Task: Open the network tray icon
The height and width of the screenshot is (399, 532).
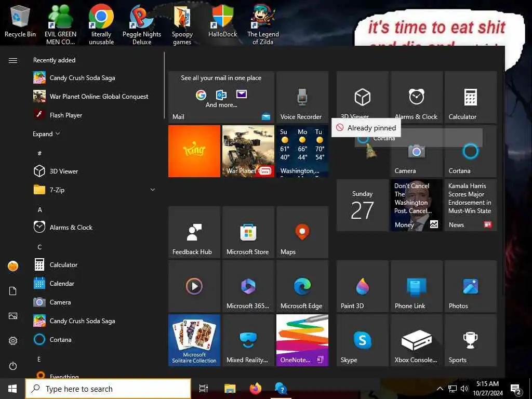Action: point(453,389)
